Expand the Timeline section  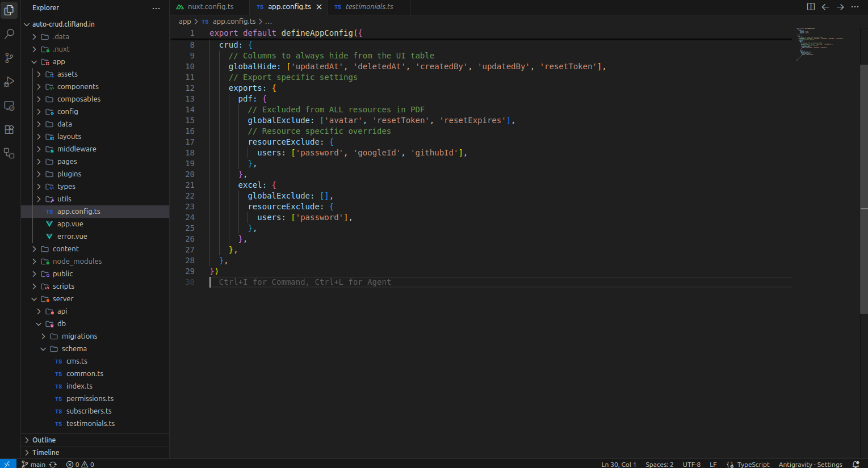click(x=45, y=452)
